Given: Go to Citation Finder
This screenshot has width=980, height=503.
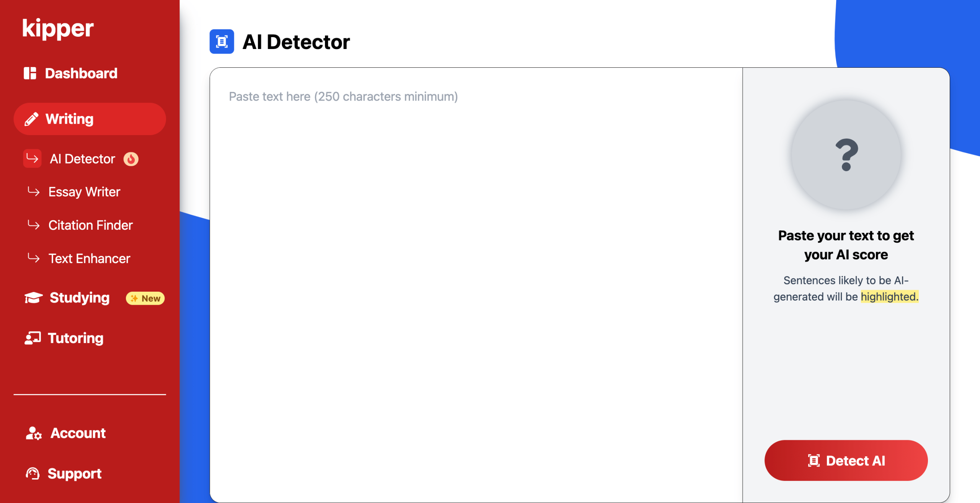Looking at the screenshot, I should (x=90, y=225).
